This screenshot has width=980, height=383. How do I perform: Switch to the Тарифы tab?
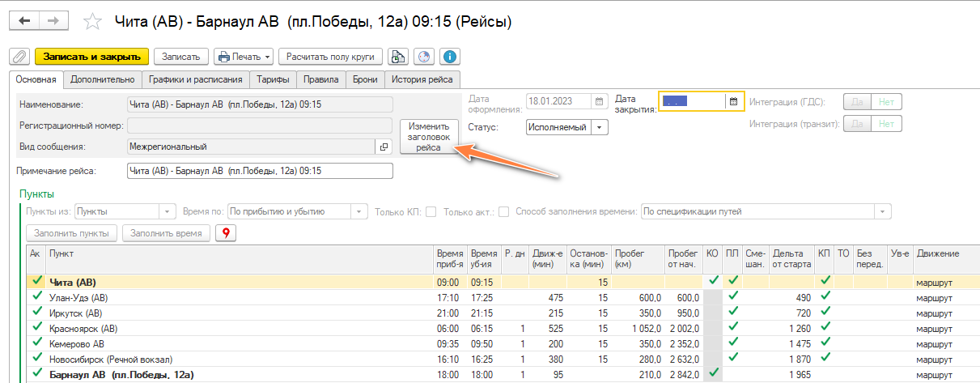pos(273,79)
